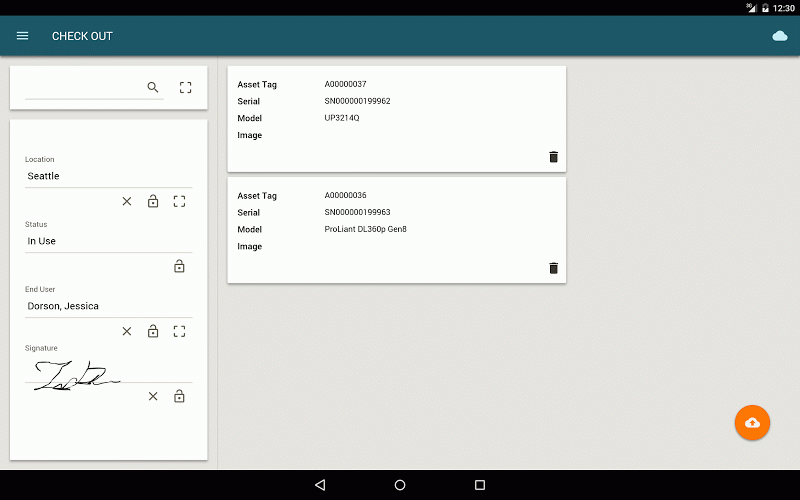Toggle lock on the Status field
Image resolution: width=800 pixels, height=500 pixels.
(x=179, y=266)
